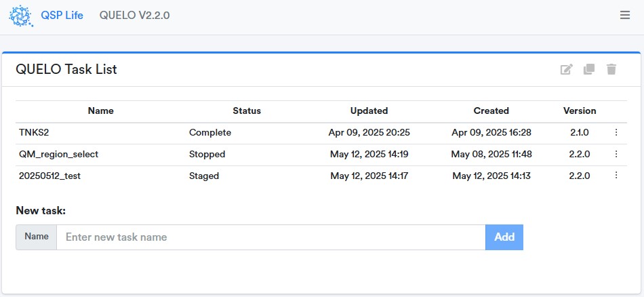Open three-dot menu for 20250512_test row
This screenshot has width=644, height=297.
pos(616,176)
